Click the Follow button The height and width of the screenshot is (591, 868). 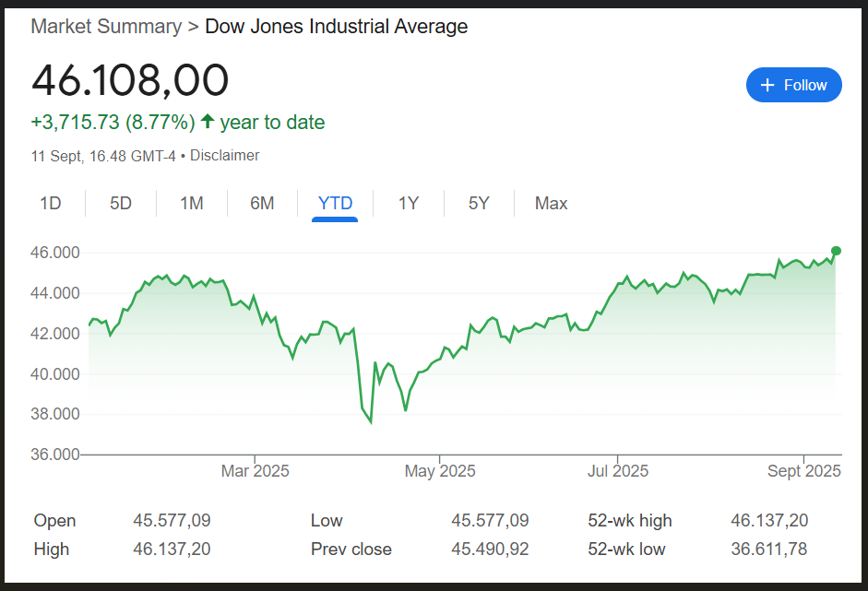(793, 85)
